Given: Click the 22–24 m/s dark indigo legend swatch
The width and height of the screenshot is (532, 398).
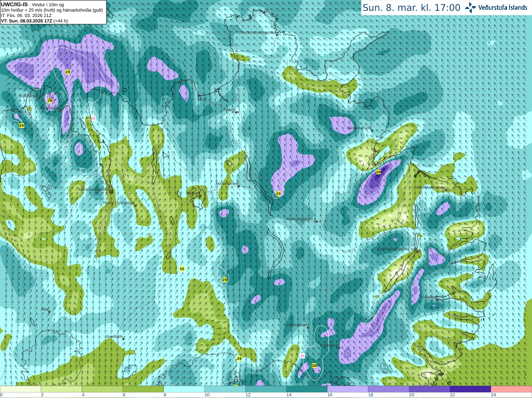Looking at the screenshot, I should [x=470, y=389].
